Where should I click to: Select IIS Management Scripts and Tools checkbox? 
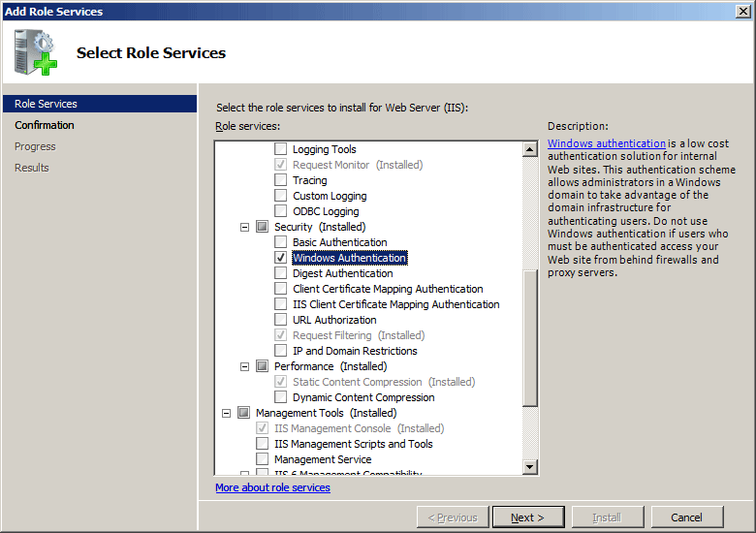click(x=263, y=444)
